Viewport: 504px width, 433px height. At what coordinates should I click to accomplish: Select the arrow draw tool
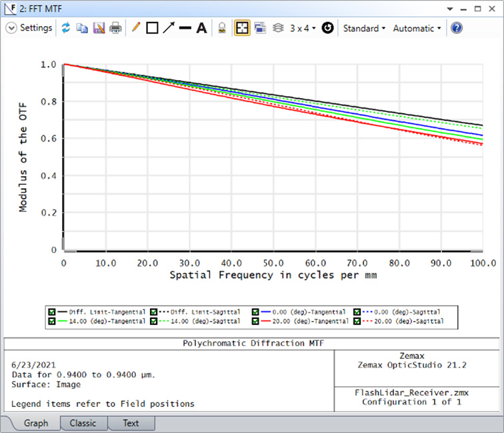[169, 28]
